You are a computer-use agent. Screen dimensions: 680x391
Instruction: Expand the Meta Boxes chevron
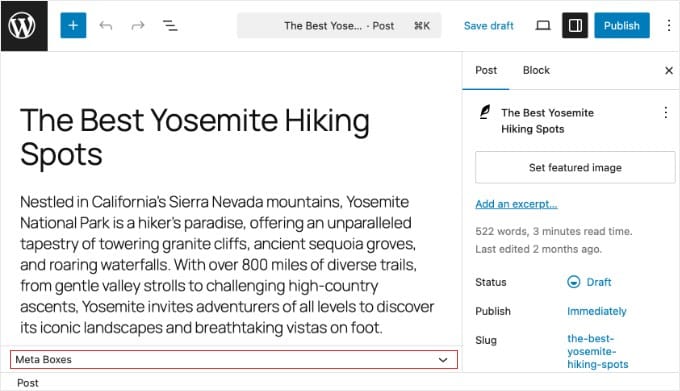pos(443,359)
